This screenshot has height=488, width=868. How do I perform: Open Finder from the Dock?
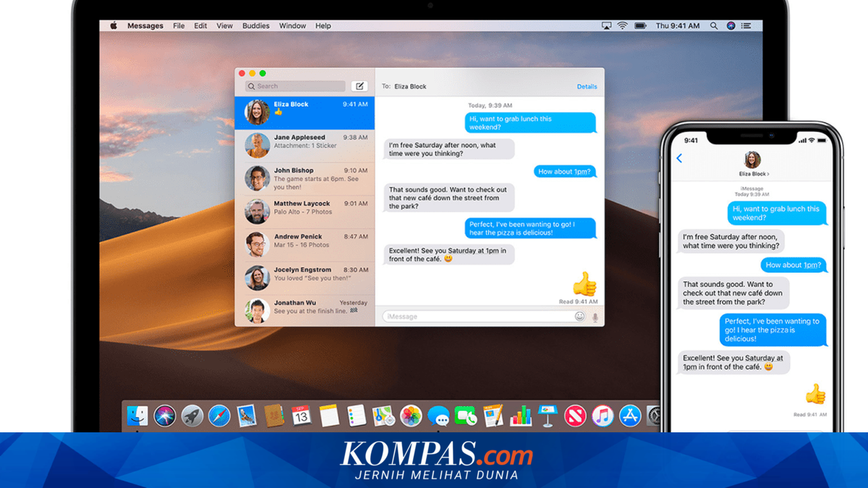[x=137, y=416]
